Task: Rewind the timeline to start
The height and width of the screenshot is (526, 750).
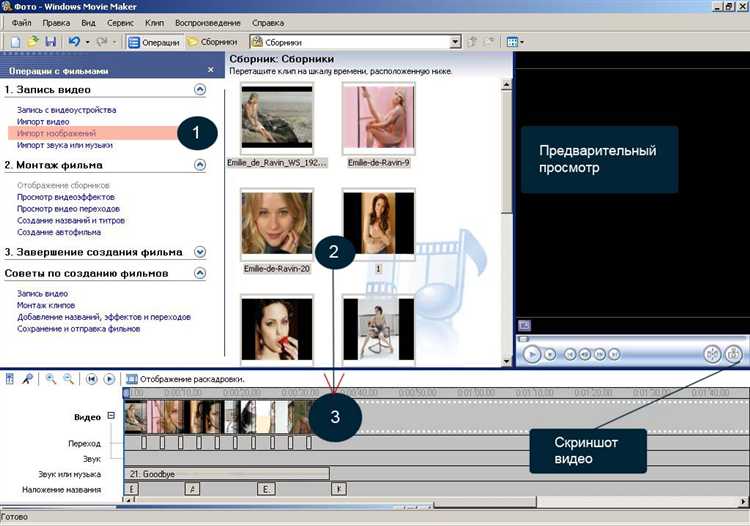Action: pyautogui.click(x=91, y=379)
